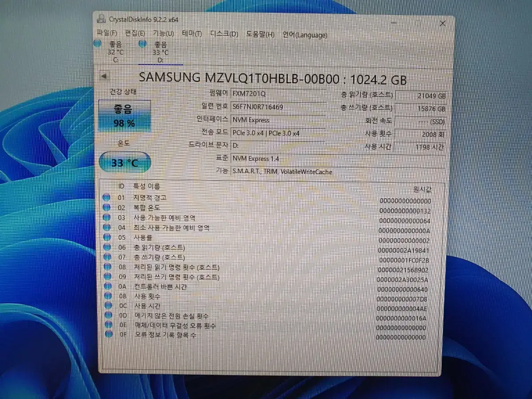The image size is (532, 399).
Task: Click the power on hours 1198 시간
Action: (420, 147)
